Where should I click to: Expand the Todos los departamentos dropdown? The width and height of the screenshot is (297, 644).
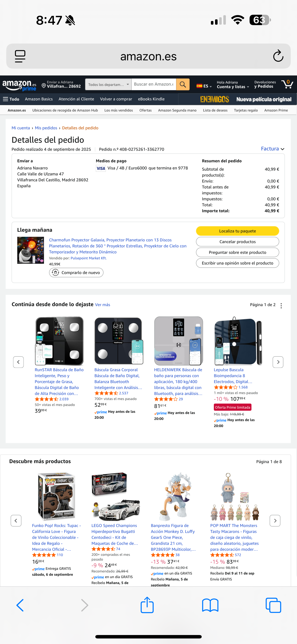(x=108, y=85)
